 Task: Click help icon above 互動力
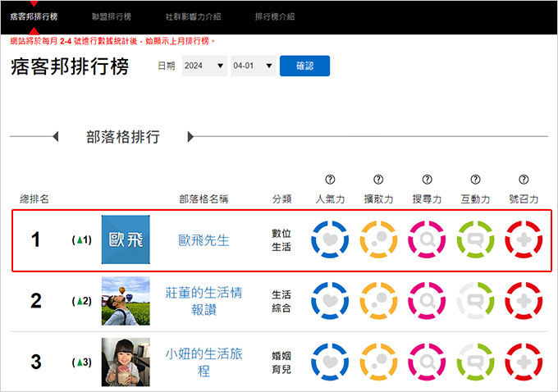[475, 180]
